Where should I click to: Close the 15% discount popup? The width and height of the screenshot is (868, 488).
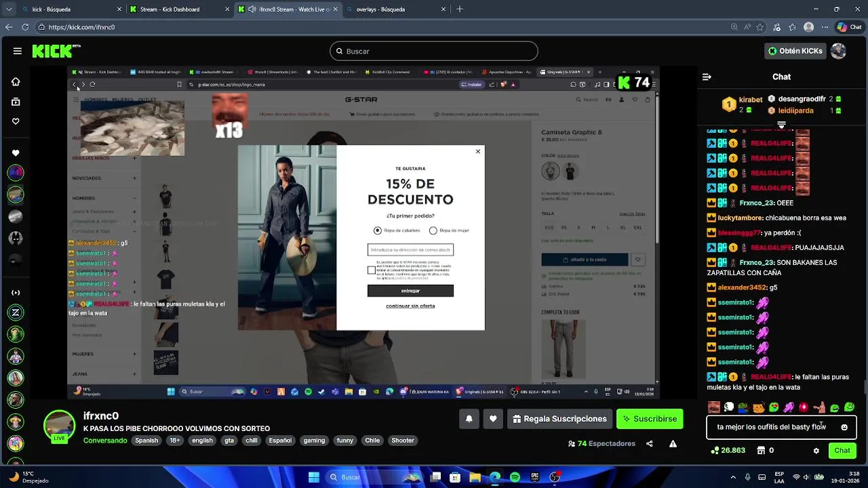(478, 151)
